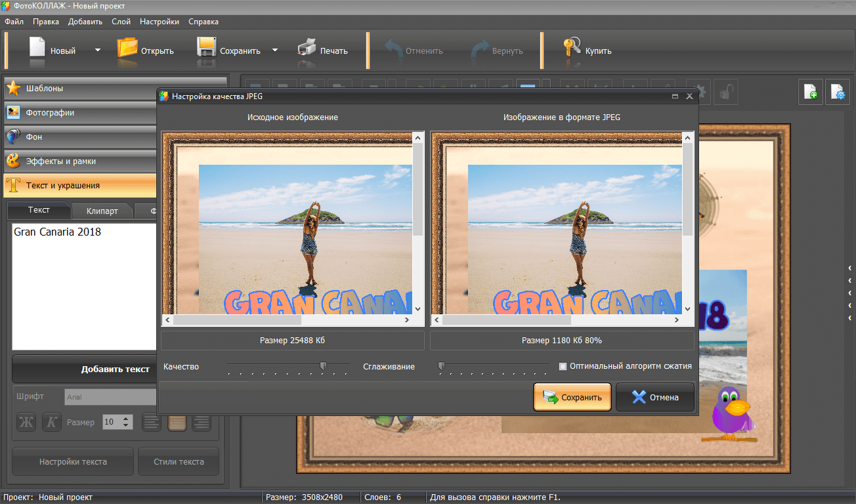The width and height of the screenshot is (856, 504).
Task: Click the Добавить текст button
Action: (x=85, y=369)
